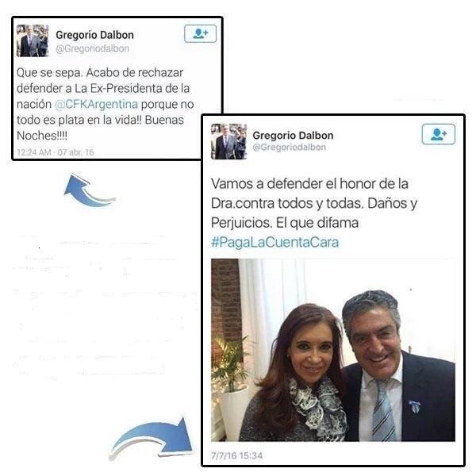Image resolution: width=476 pixels, height=476 pixels.
Task: Click the man's blue striped tie in the photo
Action: click(x=384, y=410)
